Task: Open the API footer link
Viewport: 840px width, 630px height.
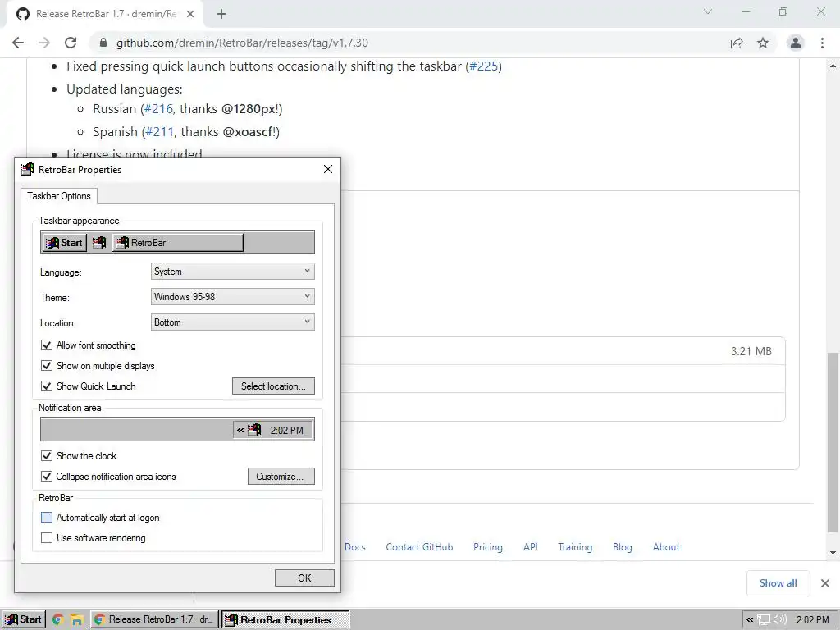Action: tap(531, 547)
